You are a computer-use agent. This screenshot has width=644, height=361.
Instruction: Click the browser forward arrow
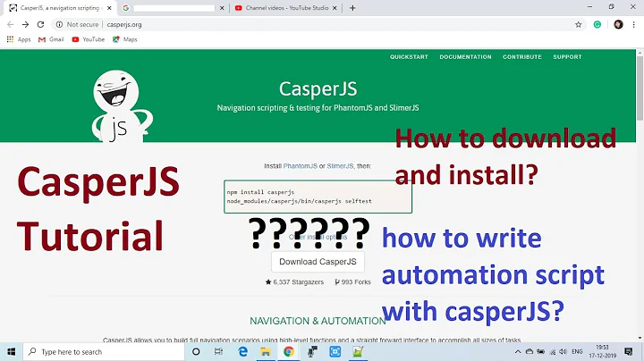(x=25, y=25)
